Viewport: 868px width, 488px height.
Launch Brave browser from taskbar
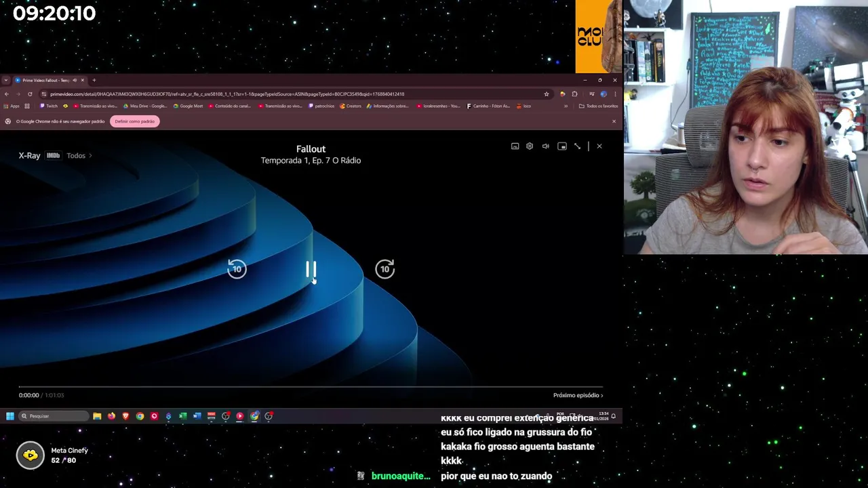[125, 416]
